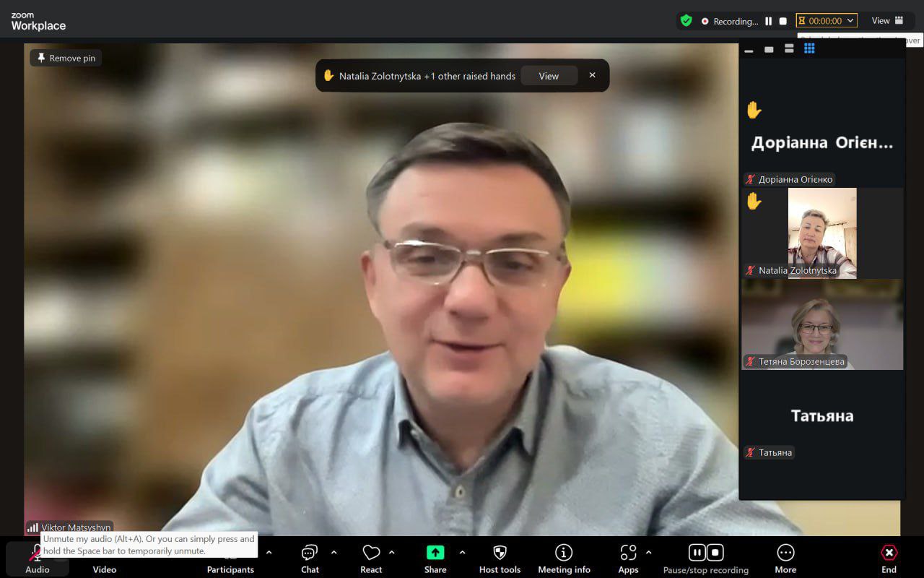
Task: Click View in the raised hands notification
Action: click(549, 76)
